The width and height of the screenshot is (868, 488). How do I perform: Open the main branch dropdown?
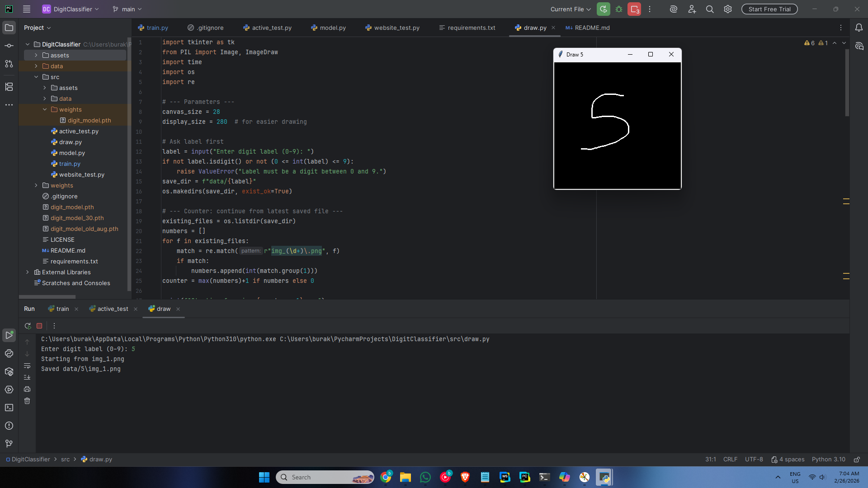point(127,9)
